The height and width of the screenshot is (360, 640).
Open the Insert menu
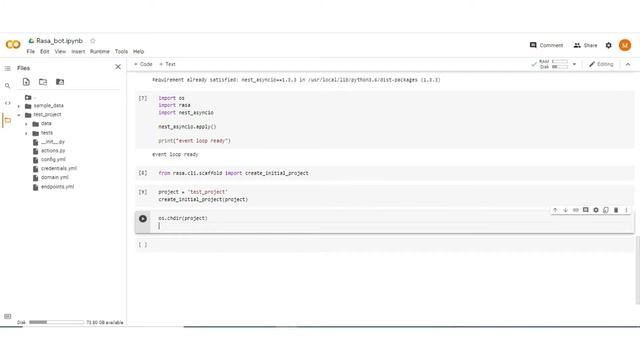(78, 51)
